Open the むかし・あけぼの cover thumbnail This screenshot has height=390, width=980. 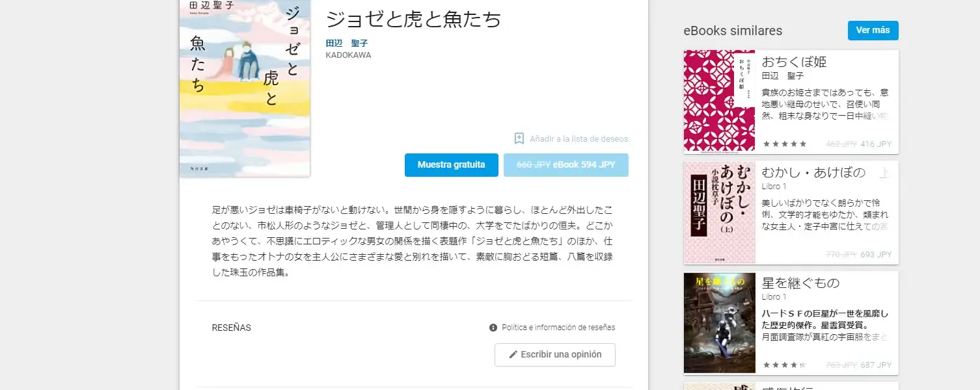720,213
